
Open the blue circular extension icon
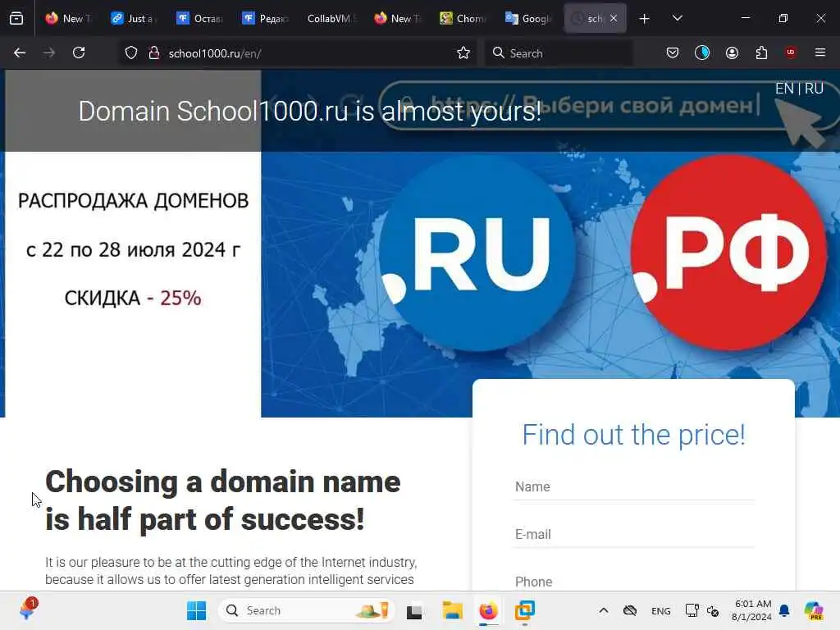(702, 53)
